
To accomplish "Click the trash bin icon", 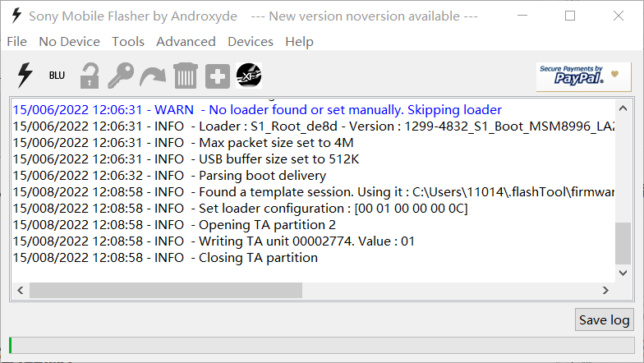I will pyautogui.click(x=186, y=76).
